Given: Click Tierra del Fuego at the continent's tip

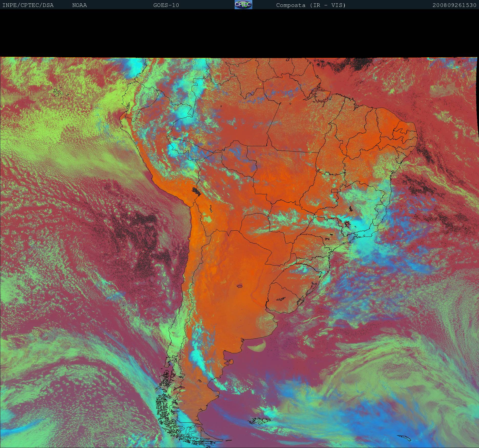Looking at the screenshot, I should pos(205,439).
